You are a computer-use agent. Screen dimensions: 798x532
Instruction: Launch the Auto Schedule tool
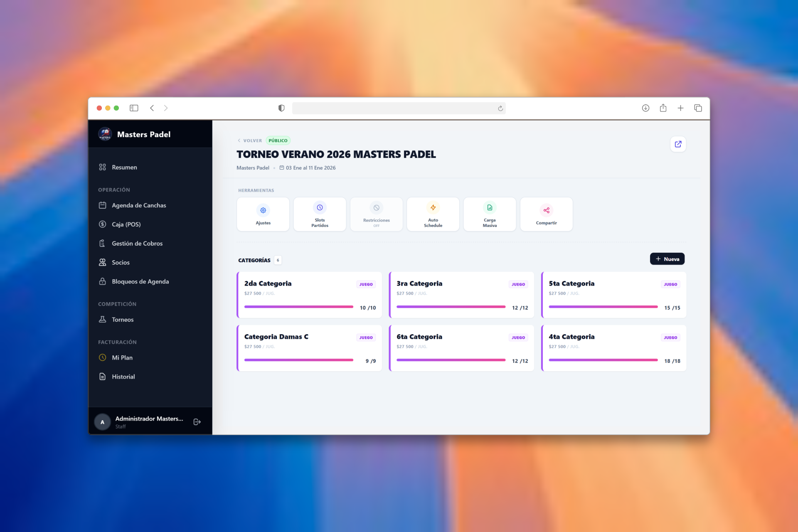tap(433, 214)
